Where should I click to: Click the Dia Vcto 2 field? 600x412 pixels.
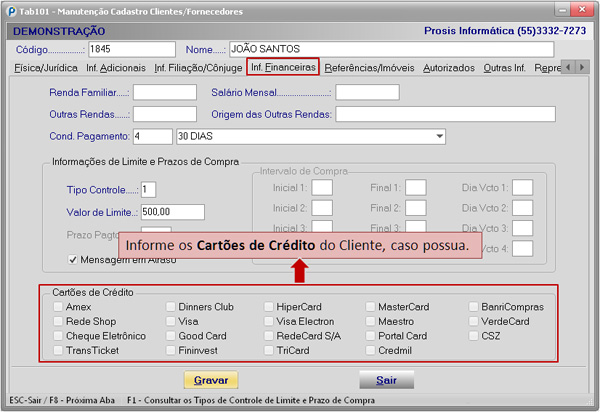(523, 208)
